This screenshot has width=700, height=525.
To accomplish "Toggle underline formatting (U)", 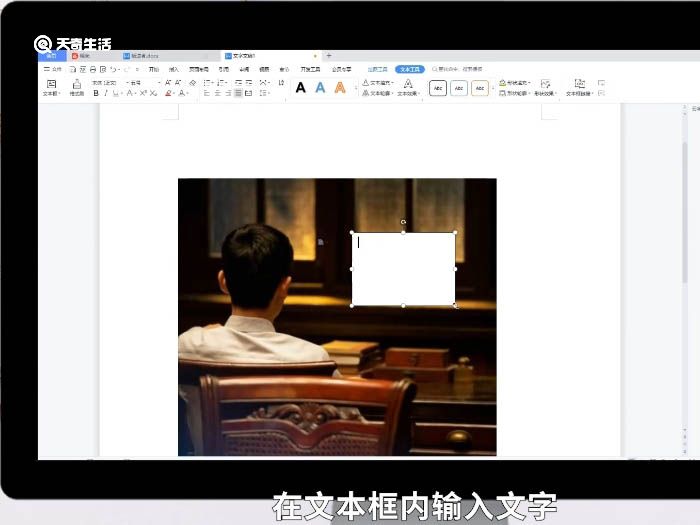I will (x=116, y=93).
